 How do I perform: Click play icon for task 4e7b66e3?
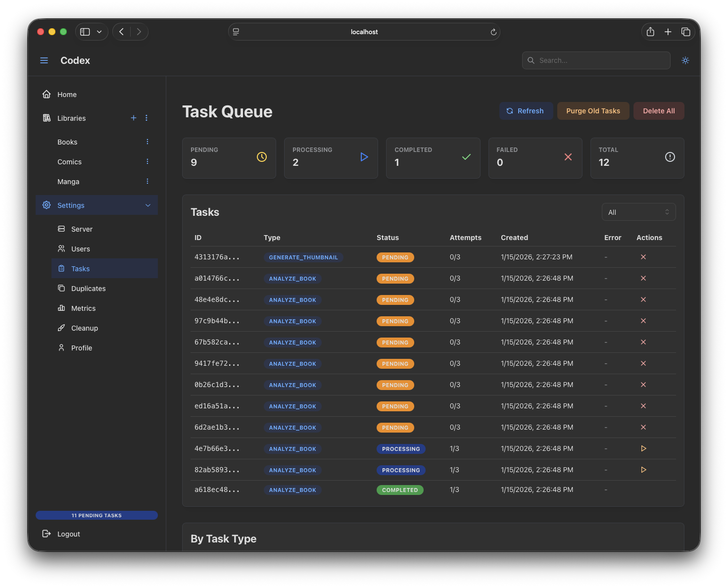[643, 448]
